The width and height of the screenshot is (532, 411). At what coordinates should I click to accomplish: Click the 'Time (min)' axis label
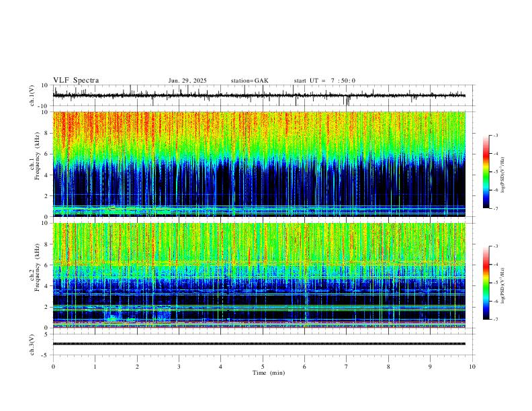pos(269,373)
